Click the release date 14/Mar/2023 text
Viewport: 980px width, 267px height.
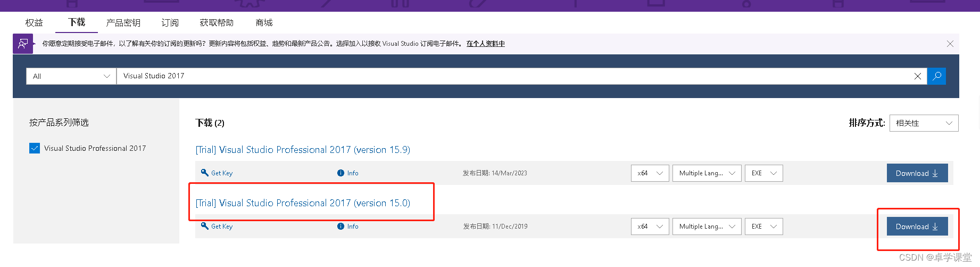click(x=509, y=173)
